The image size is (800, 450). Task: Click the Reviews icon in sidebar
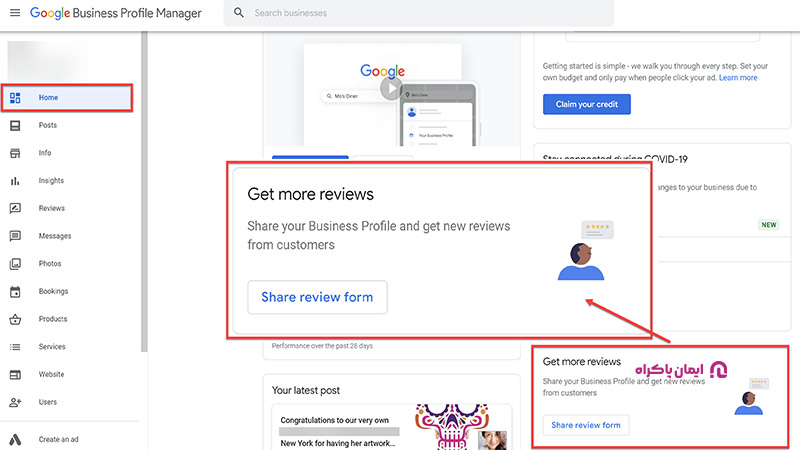pos(15,208)
